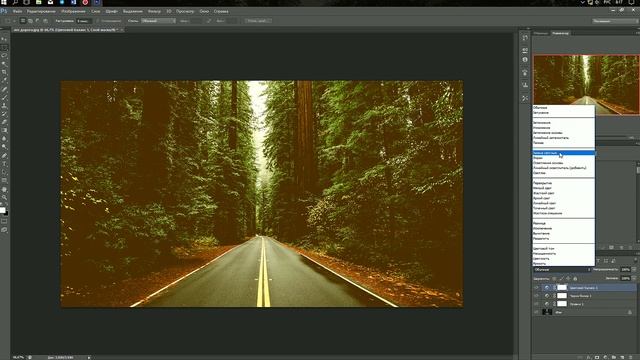Select the Quick Selection tool
Screen dimensions: 640x360
(x=4, y=64)
